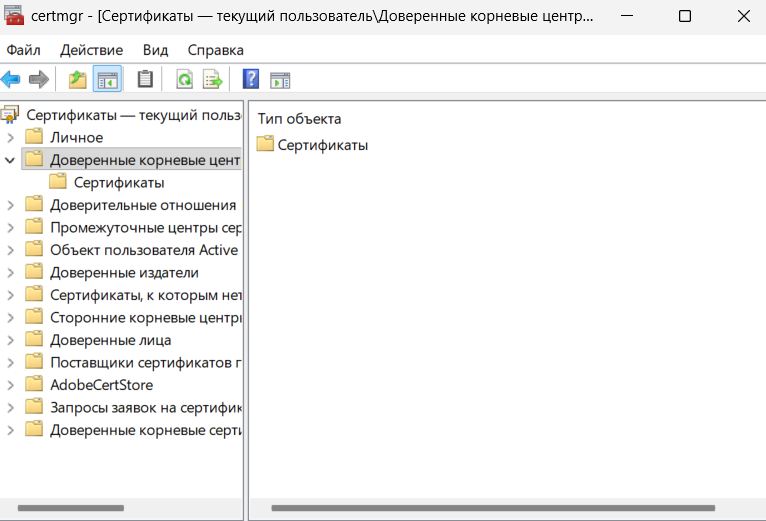This screenshot has height=521, width=766.
Task: Click the Тип объекта column header
Action: tap(299, 119)
